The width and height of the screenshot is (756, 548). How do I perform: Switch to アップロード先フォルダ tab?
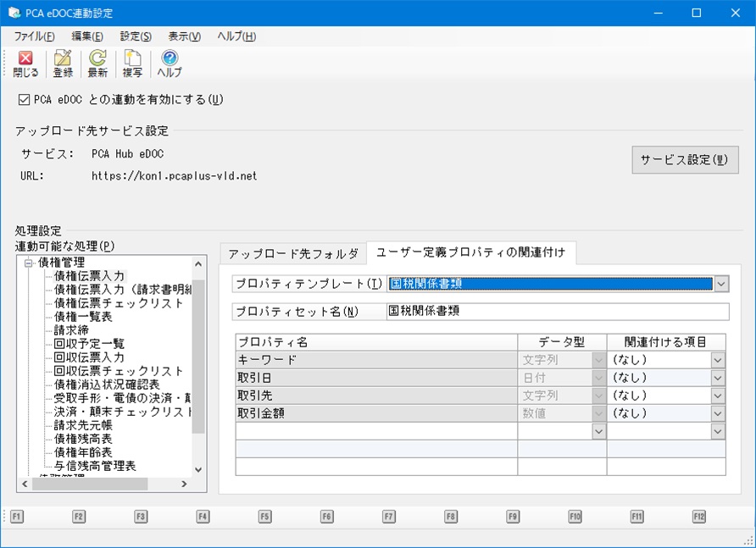point(293,253)
